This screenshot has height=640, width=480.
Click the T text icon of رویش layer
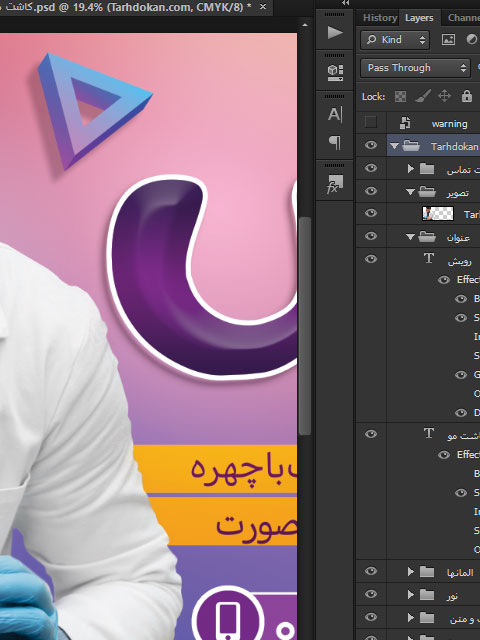point(429,258)
